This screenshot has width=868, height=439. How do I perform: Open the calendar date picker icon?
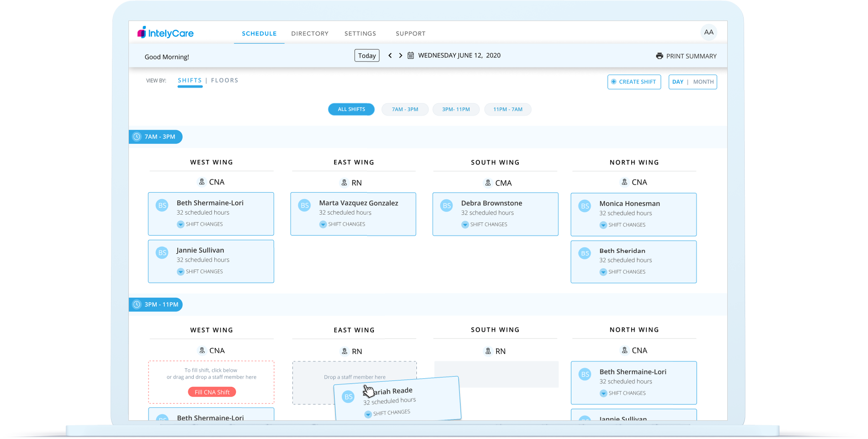coord(410,55)
